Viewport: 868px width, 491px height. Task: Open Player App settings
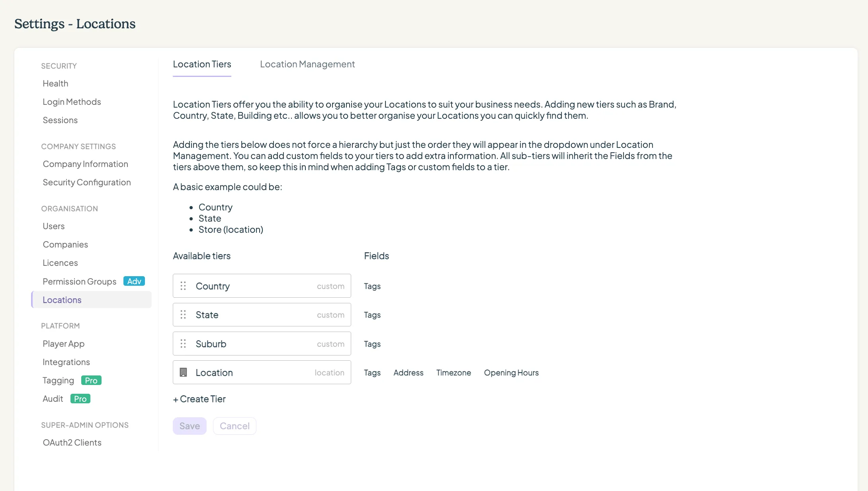click(x=64, y=344)
